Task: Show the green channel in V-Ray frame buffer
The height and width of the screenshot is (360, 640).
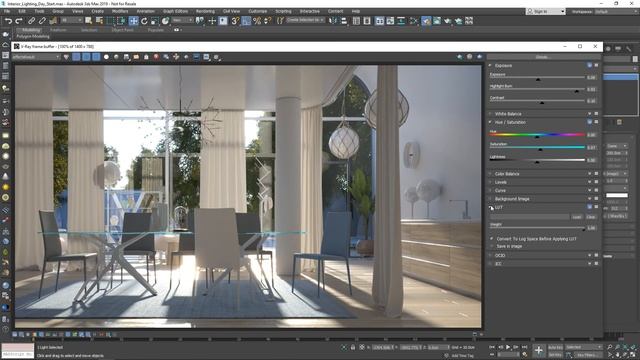Action: coord(86,57)
